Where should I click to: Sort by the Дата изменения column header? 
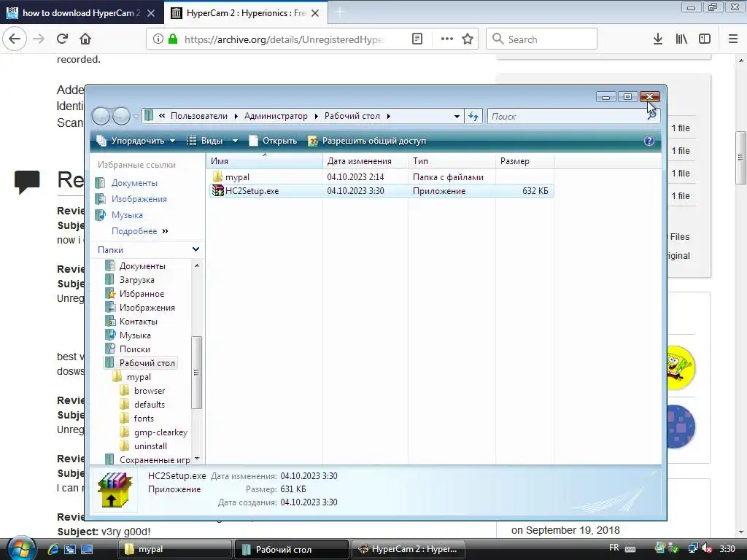(x=365, y=161)
